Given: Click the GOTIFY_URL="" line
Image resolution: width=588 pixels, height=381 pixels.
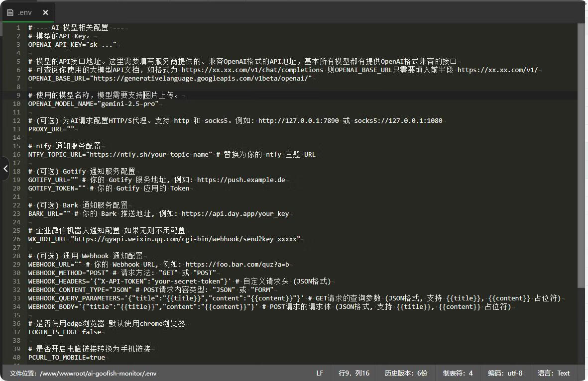Looking at the screenshot, I should (156, 180).
